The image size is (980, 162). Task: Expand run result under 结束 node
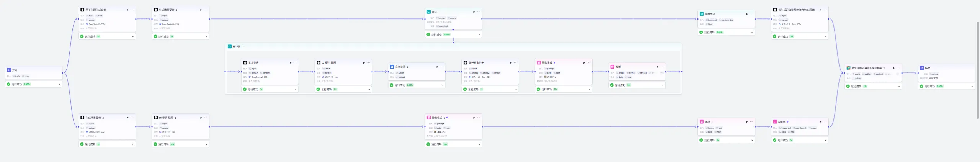coord(972,86)
